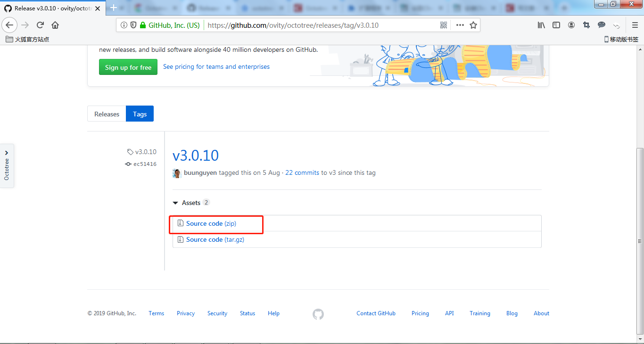Open the Pricing footer link
The width and height of the screenshot is (644, 344).
click(x=420, y=313)
